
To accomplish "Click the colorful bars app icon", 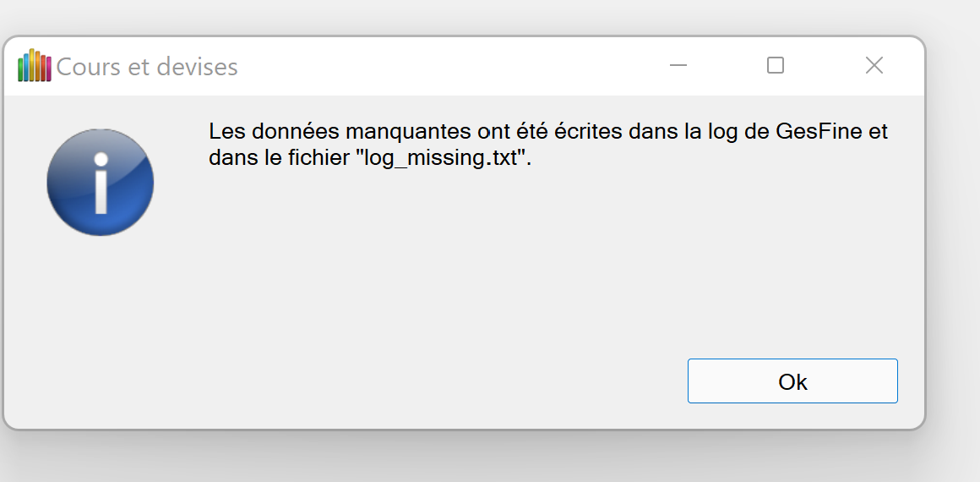I will tap(35, 66).
